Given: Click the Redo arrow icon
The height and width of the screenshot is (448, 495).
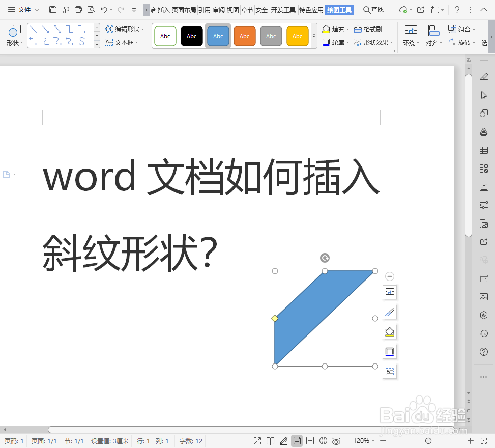Looking at the screenshot, I should tap(121, 10).
